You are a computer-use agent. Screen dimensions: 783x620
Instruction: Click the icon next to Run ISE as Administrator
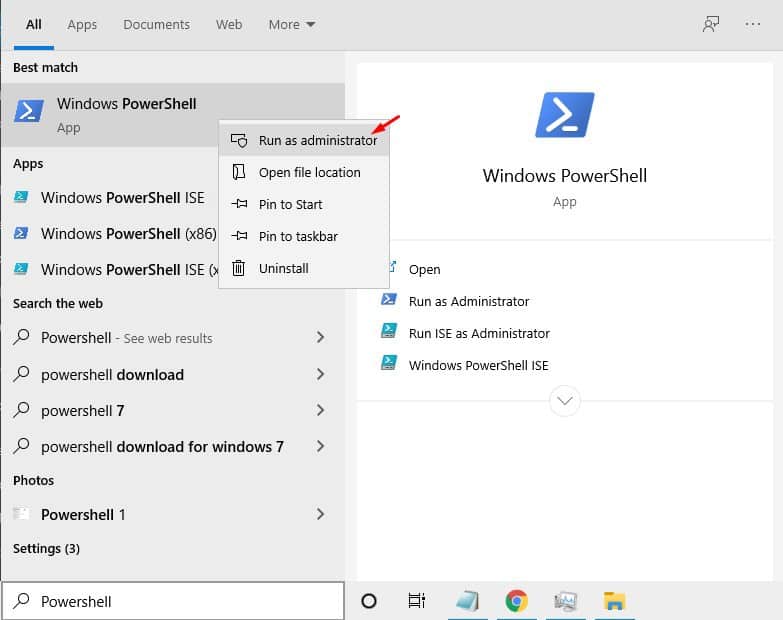[x=389, y=331]
